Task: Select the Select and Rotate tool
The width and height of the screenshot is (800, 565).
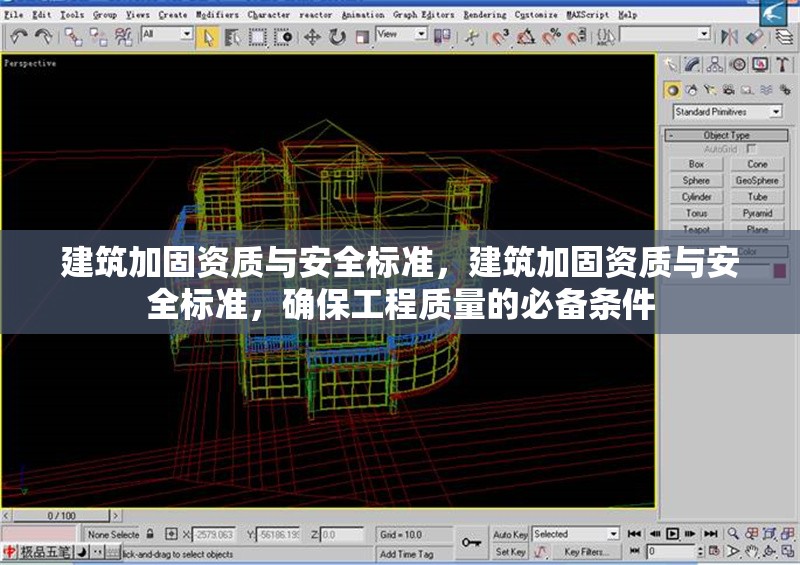Action: click(x=337, y=37)
